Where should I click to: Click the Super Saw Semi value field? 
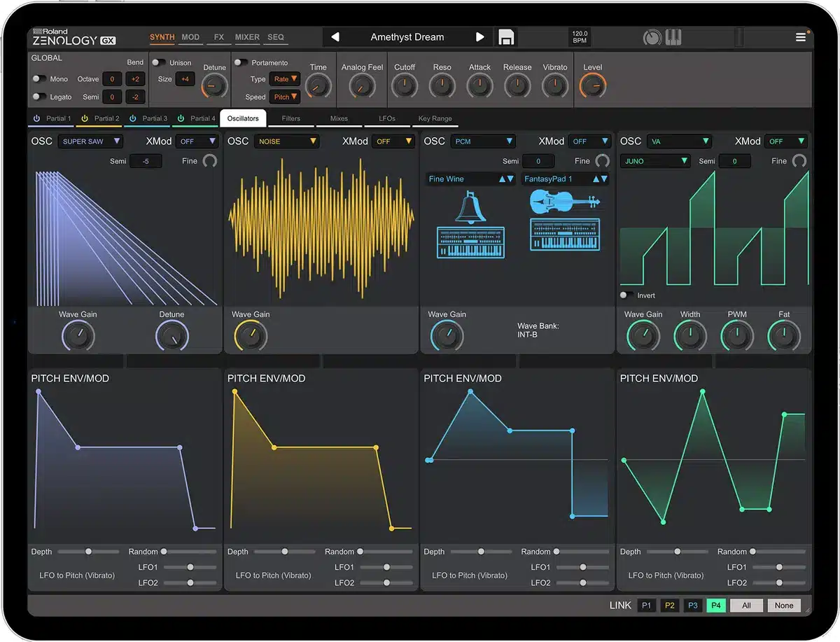146,161
